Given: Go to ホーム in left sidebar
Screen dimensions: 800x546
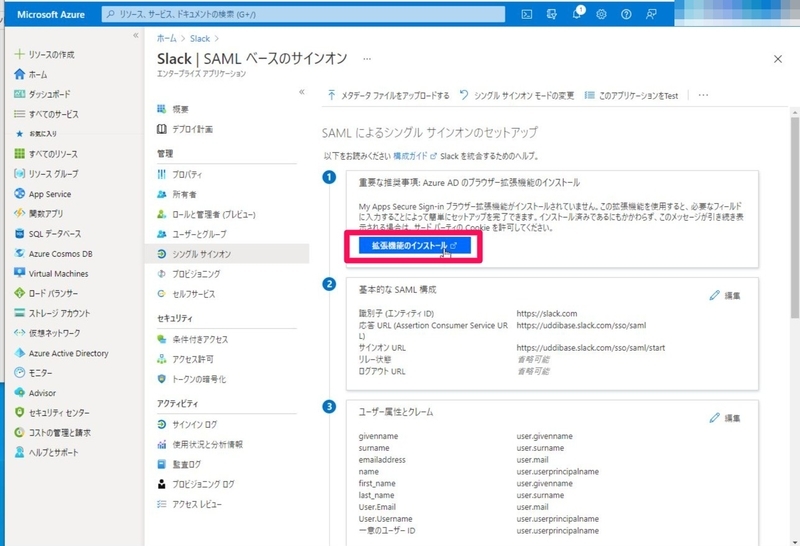Looking at the screenshot, I should [x=32, y=74].
